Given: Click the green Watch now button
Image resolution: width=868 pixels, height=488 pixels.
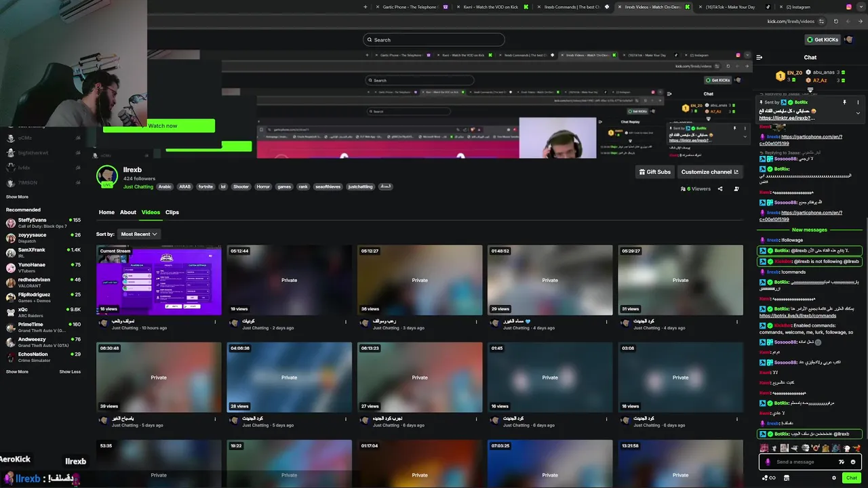Looking at the screenshot, I should 163,125.
